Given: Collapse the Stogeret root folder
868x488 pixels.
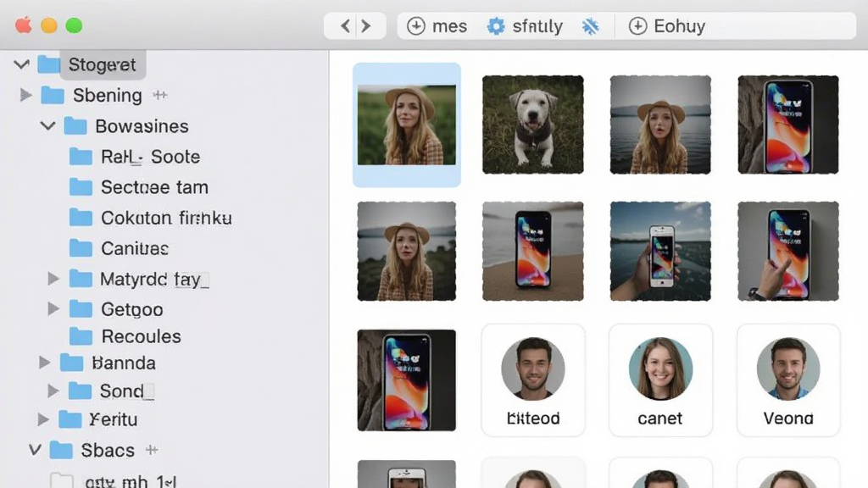Looking at the screenshot, I should [x=21, y=64].
